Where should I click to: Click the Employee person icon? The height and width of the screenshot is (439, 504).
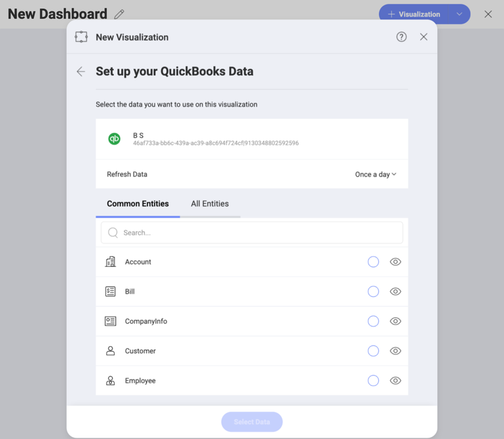(111, 381)
